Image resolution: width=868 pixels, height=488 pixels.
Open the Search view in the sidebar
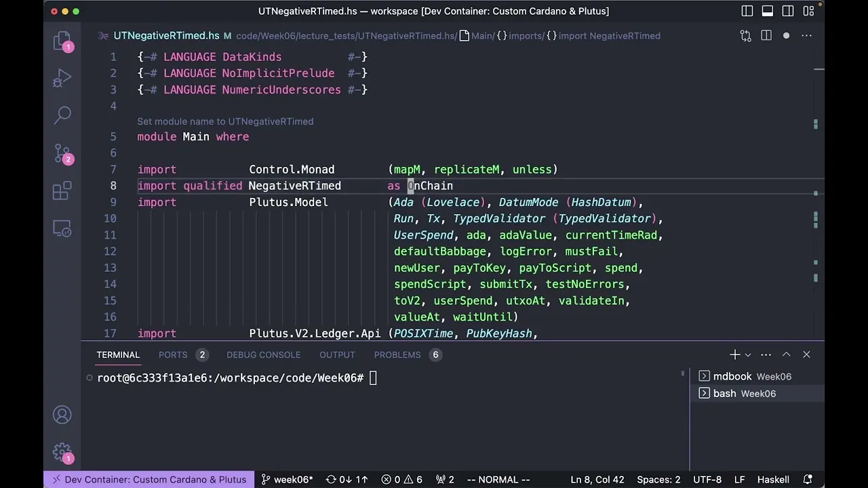(62, 115)
